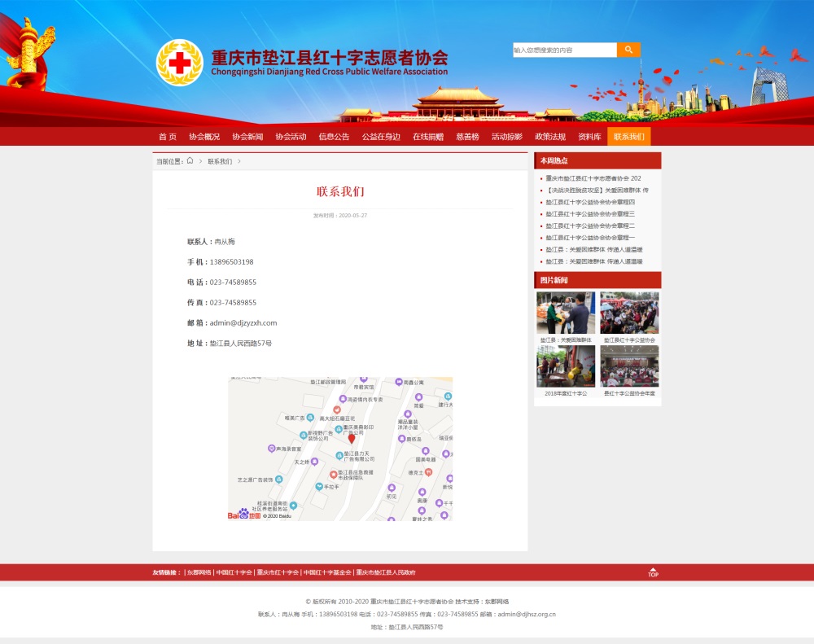
Task: Focus the search input field
Action: (564, 50)
